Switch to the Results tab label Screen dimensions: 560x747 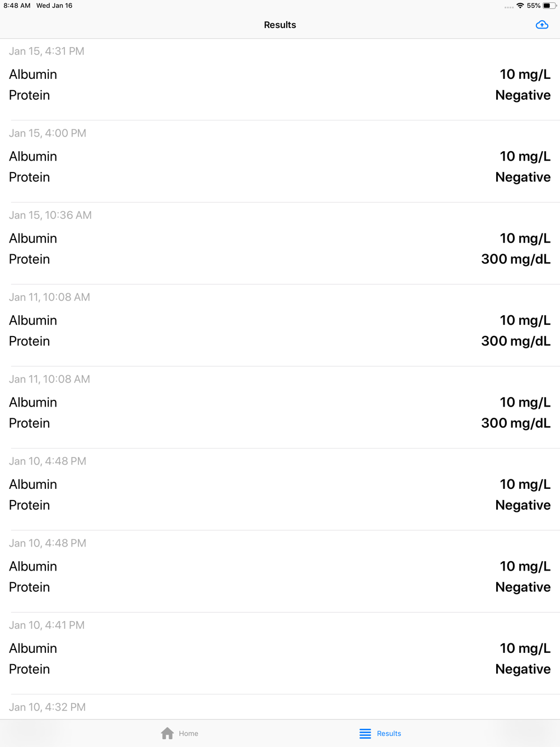pos(389,734)
